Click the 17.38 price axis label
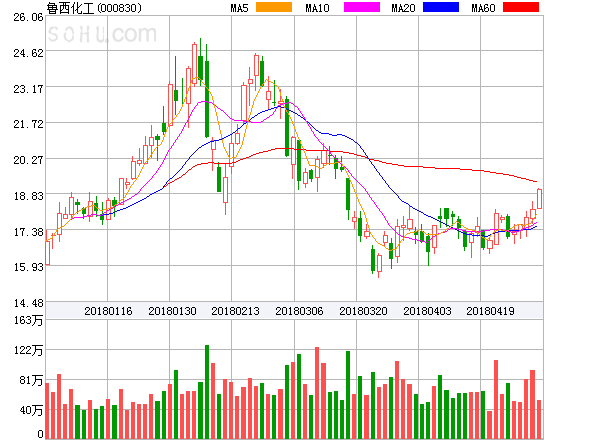Image resolution: width=600 pixels, height=440 pixels. 28,232
